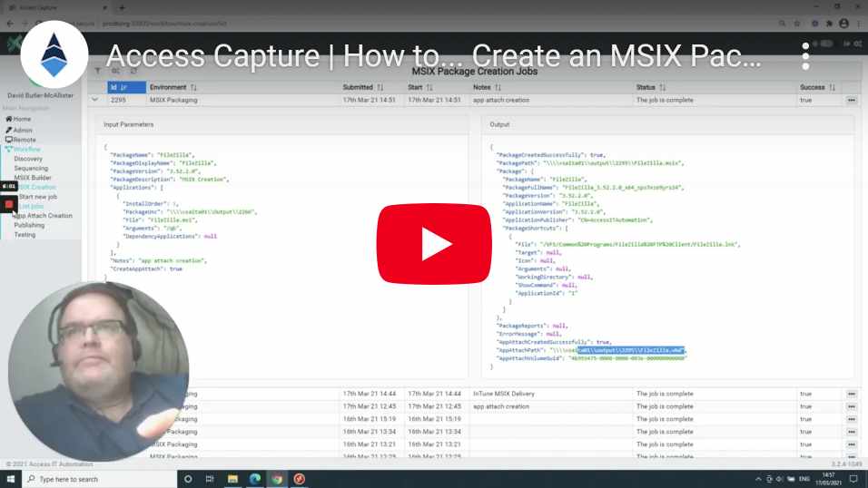Click the refresh icon above the table

133,71
